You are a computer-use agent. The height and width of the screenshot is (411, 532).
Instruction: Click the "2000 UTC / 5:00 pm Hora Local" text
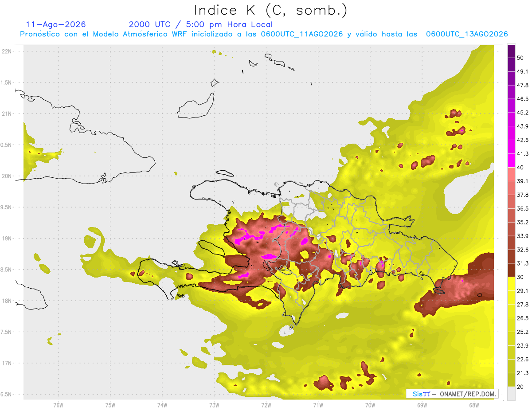pyautogui.click(x=201, y=24)
